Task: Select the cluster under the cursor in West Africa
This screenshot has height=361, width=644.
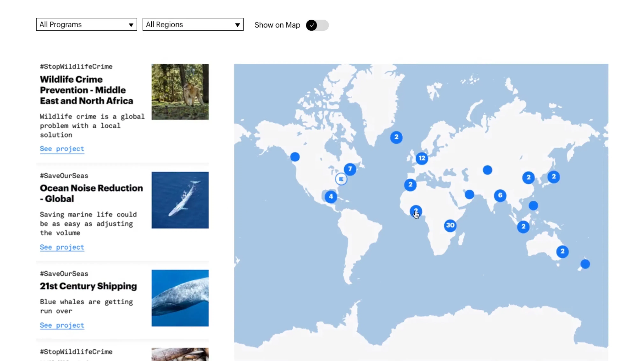Action: click(416, 212)
